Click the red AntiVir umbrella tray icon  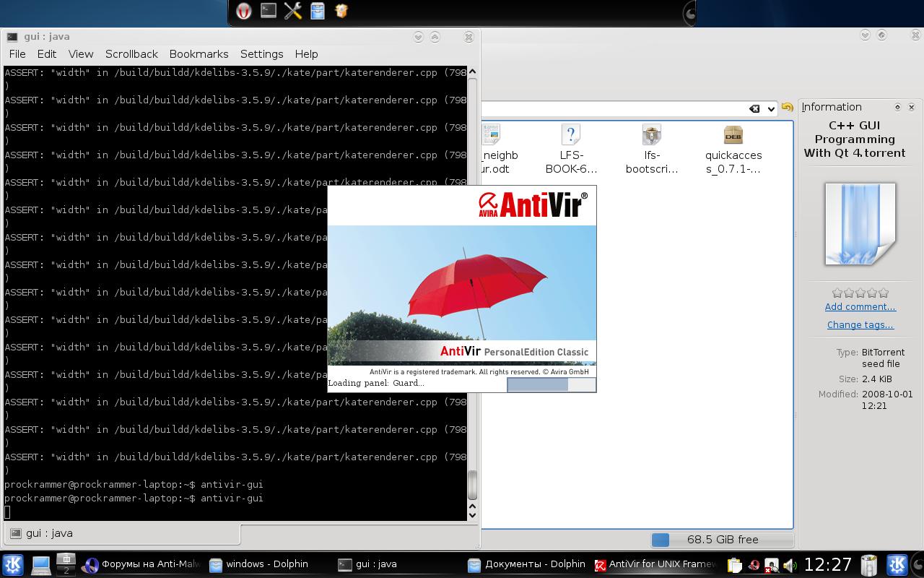click(754, 565)
